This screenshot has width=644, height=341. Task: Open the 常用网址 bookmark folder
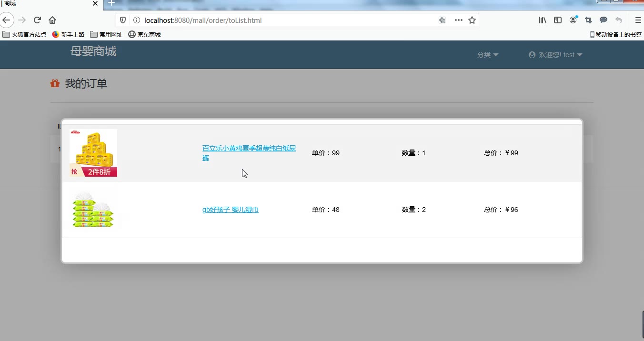[106, 34]
